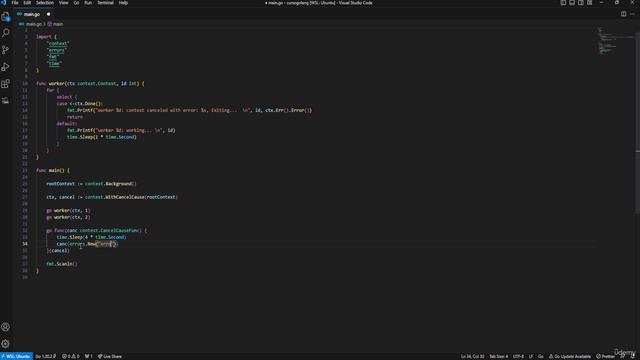Viewport: 640px width, 360px height.
Task: Toggle Secondary Side Bar layout icon
Action: [x=581, y=2]
